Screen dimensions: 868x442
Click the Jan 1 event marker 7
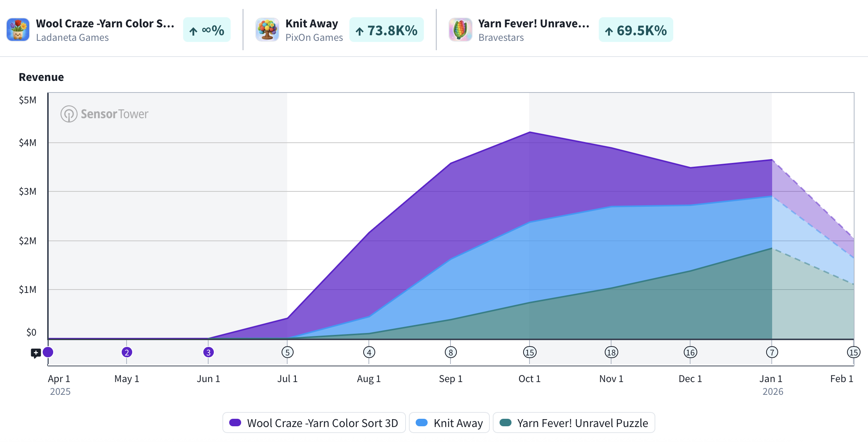(x=772, y=352)
